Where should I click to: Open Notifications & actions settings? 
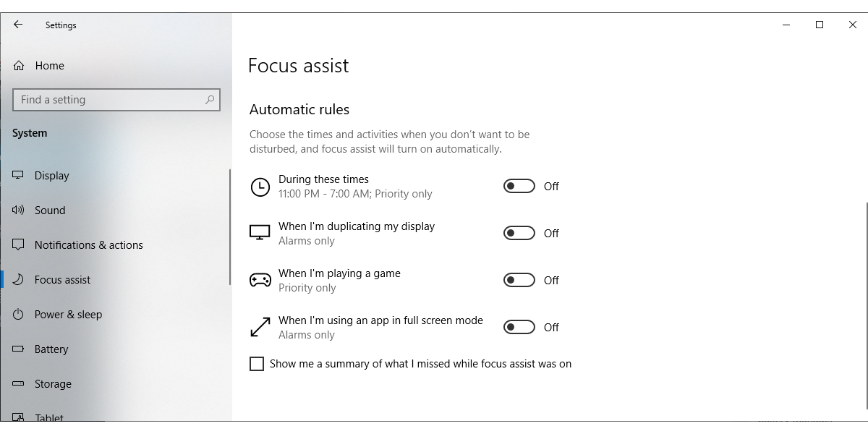pyautogui.click(x=88, y=245)
